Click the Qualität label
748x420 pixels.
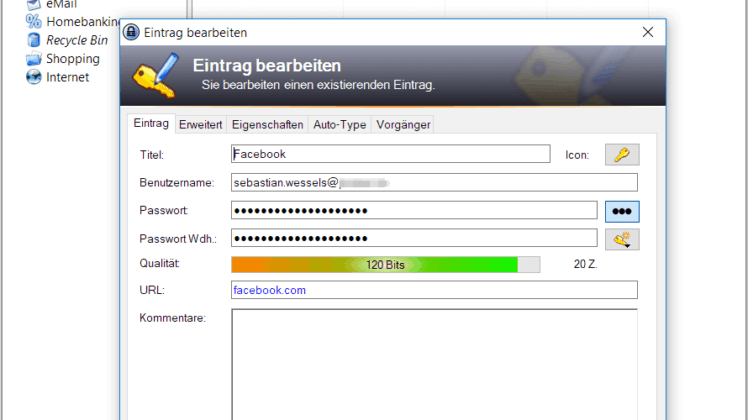click(159, 263)
